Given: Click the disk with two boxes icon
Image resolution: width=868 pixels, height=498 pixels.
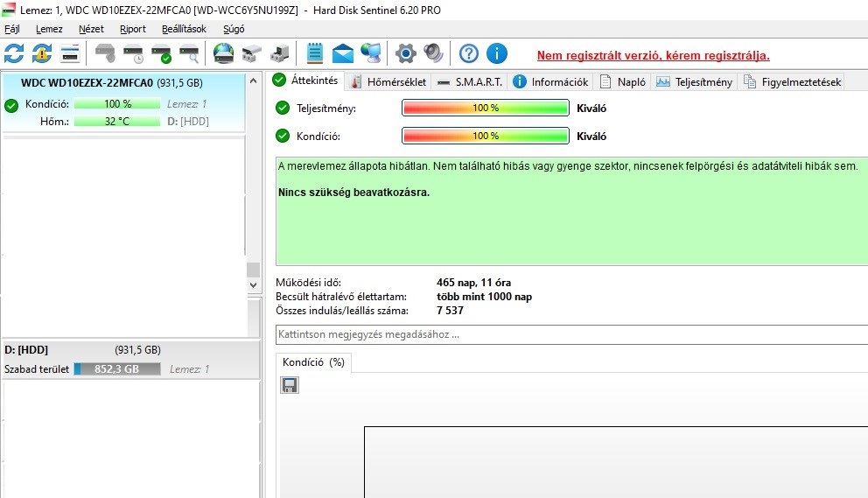Looking at the screenshot, I should 252,53.
